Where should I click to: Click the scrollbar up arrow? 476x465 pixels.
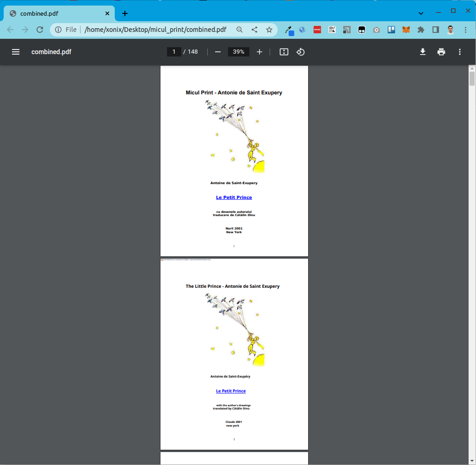(x=472, y=68)
